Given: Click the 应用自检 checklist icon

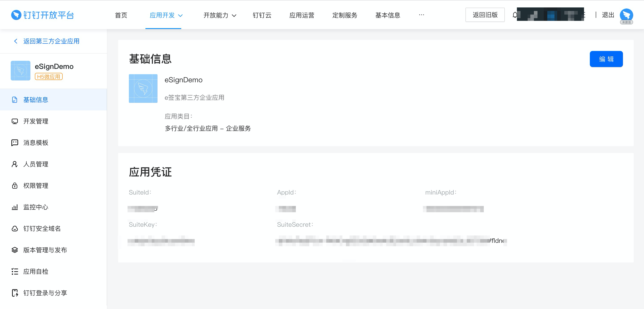Looking at the screenshot, I should (x=15, y=271).
